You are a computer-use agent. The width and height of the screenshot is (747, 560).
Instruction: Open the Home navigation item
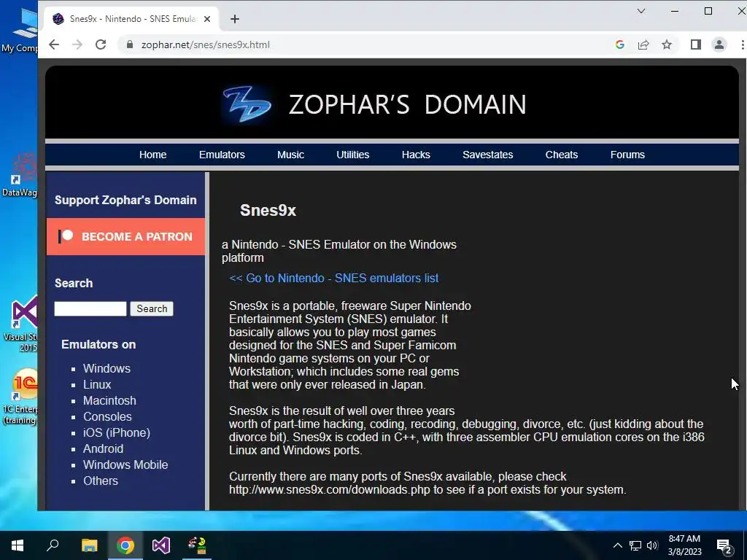click(153, 155)
